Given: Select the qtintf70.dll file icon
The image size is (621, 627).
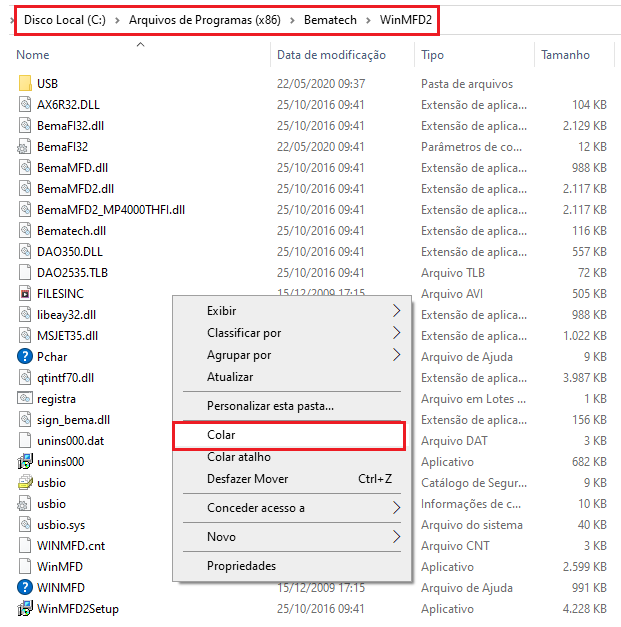Looking at the screenshot, I should [25, 377].
